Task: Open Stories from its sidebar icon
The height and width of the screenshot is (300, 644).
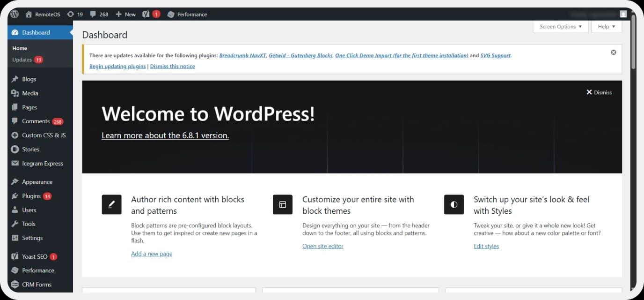Action: (x=15, y=149)
